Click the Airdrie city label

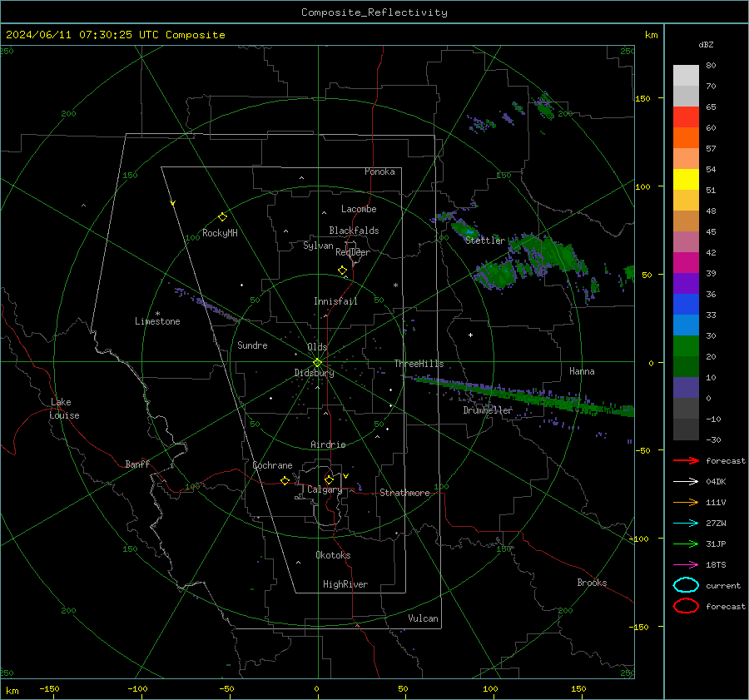328,444
